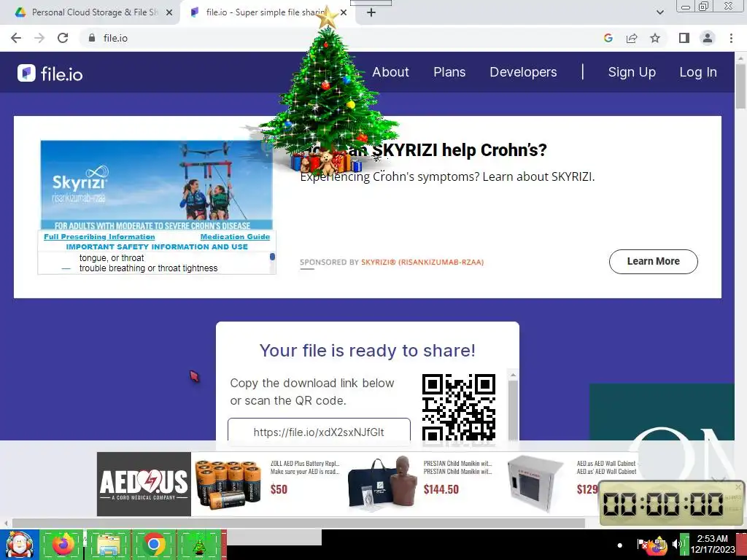Viewport: 747px width, 560px height.
Task: Click the Santa start button
Action: click(x=19, y=545)
